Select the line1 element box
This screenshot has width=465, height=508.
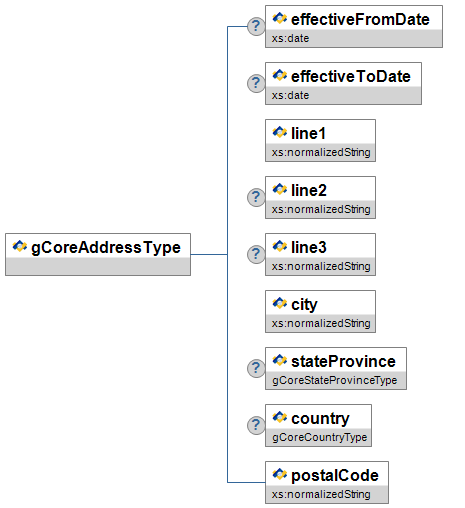tap(320, 140)
